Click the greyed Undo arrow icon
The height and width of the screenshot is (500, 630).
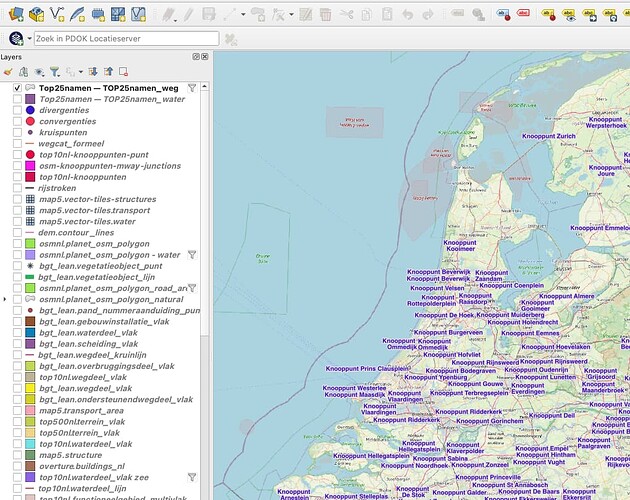[407, 14]
